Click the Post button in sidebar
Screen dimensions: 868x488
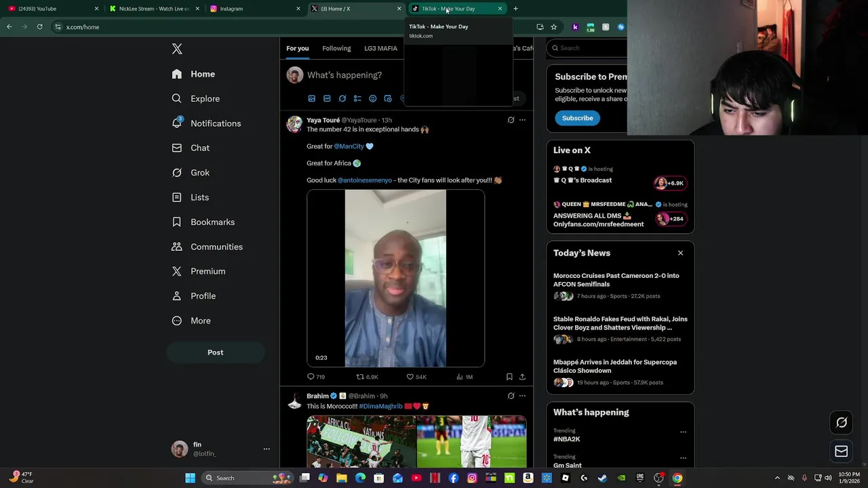[x=215, y=352]
